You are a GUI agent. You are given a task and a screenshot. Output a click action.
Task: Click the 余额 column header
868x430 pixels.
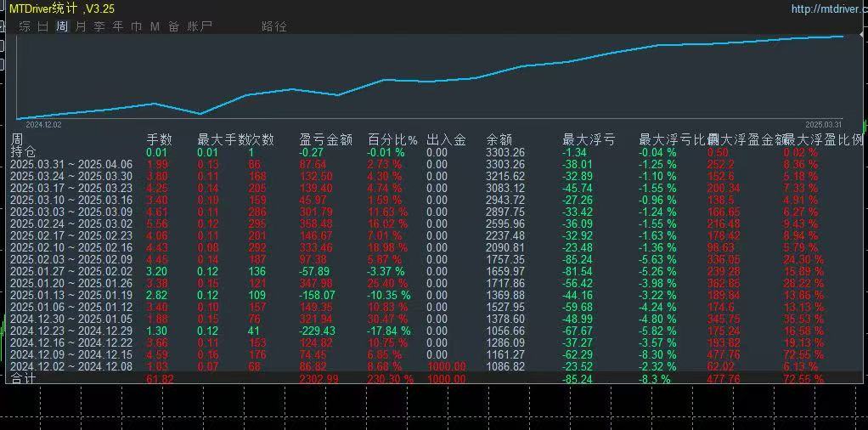click(x=499, y=139)
